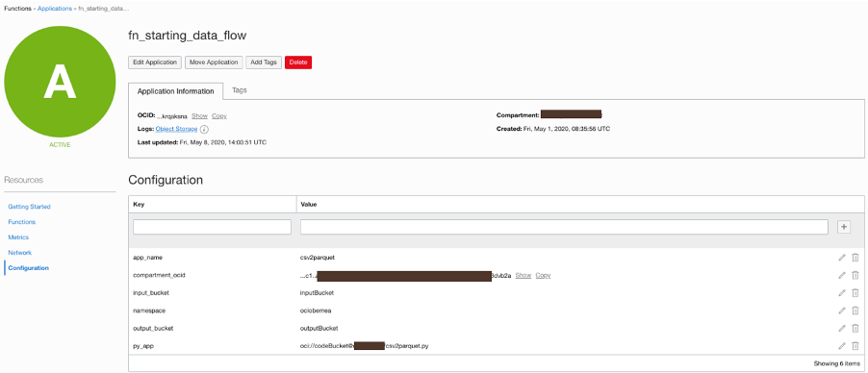Switch to Application Information tab
868x373 pixels.
click(175, 91)
